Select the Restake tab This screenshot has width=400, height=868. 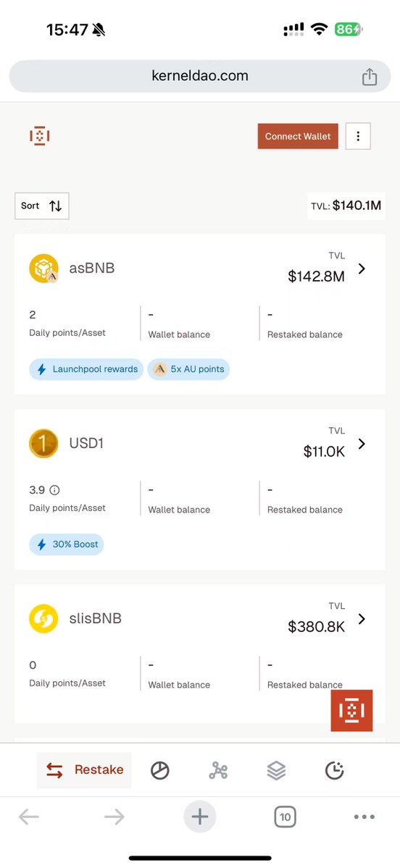point(84,770)
